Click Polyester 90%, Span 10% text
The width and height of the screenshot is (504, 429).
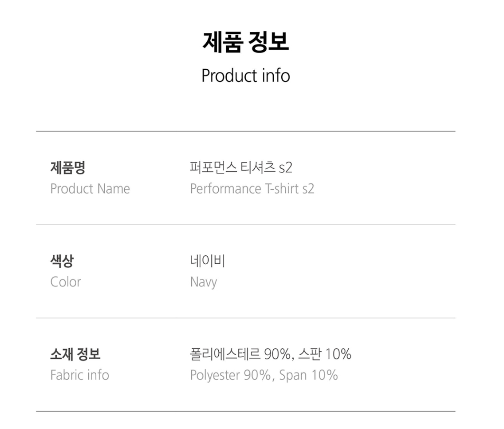(x=264, y=375)
